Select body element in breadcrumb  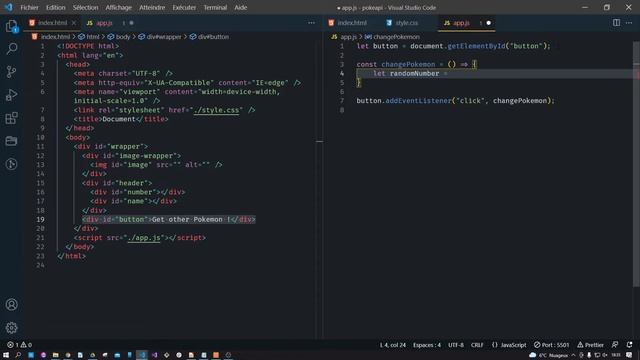click(119, 37)
